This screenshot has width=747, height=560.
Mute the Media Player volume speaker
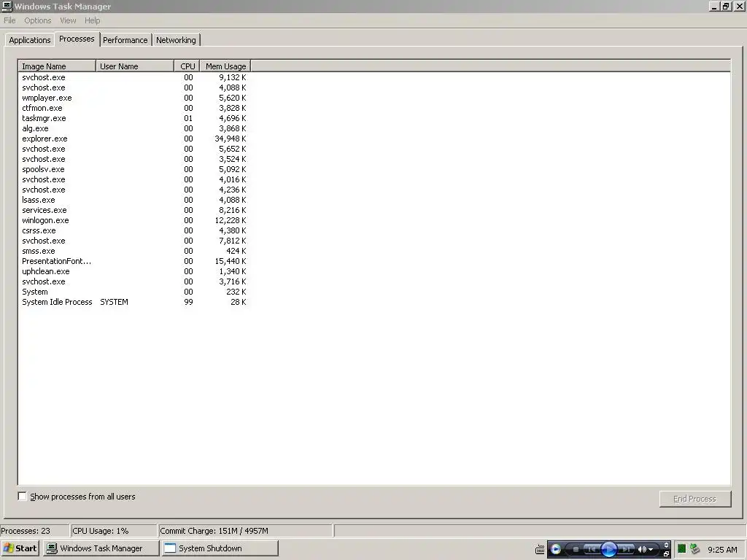[x=642, y=550]
